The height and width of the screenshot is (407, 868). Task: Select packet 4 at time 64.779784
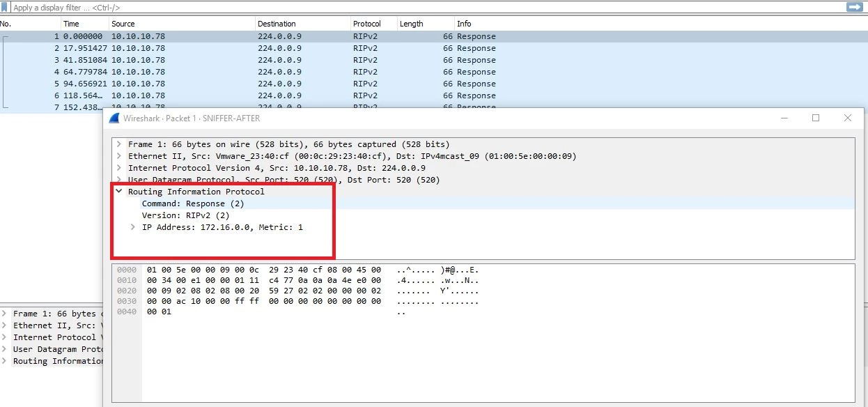434,72
